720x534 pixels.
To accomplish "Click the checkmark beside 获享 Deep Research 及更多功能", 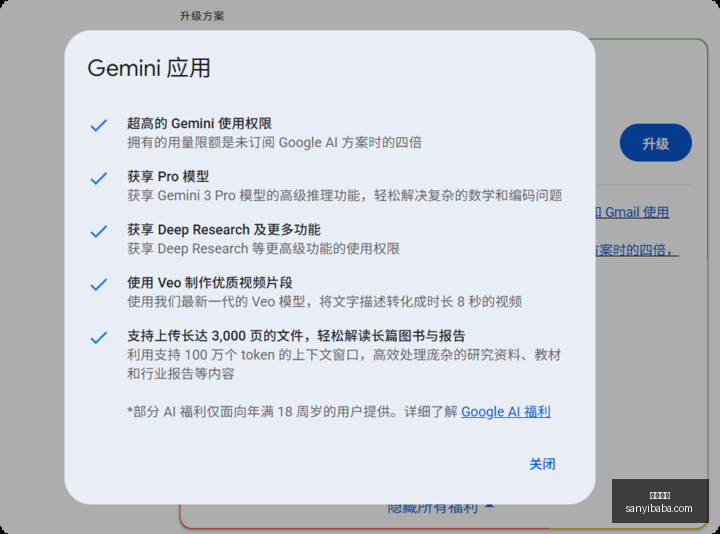I will click(99, 231).
